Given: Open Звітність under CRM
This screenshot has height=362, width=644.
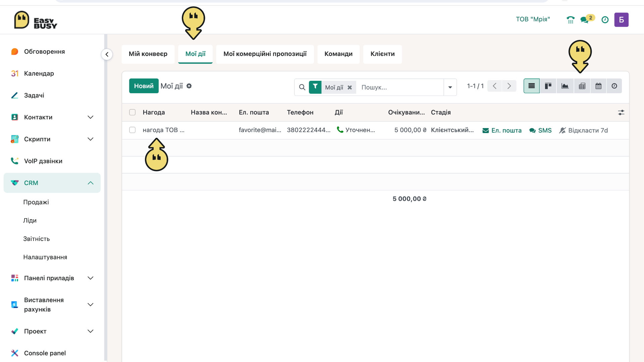Looking at the screenshot, I should (36, 239).
